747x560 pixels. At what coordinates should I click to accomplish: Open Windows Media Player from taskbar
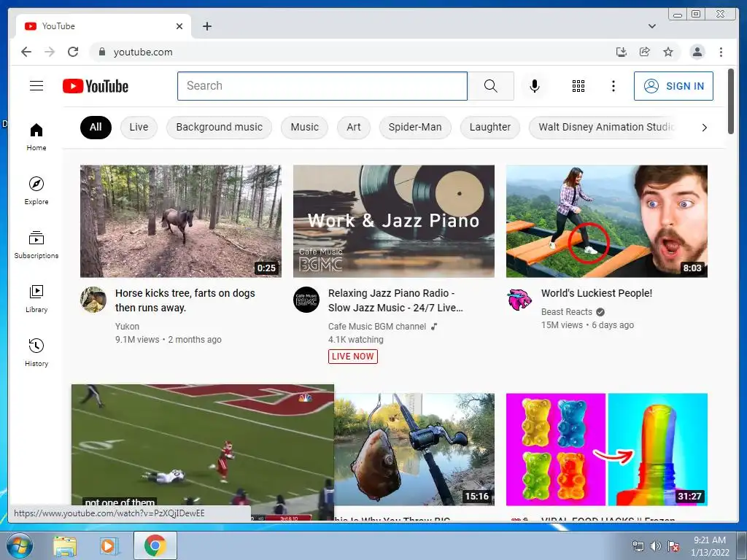click(109, 545)
